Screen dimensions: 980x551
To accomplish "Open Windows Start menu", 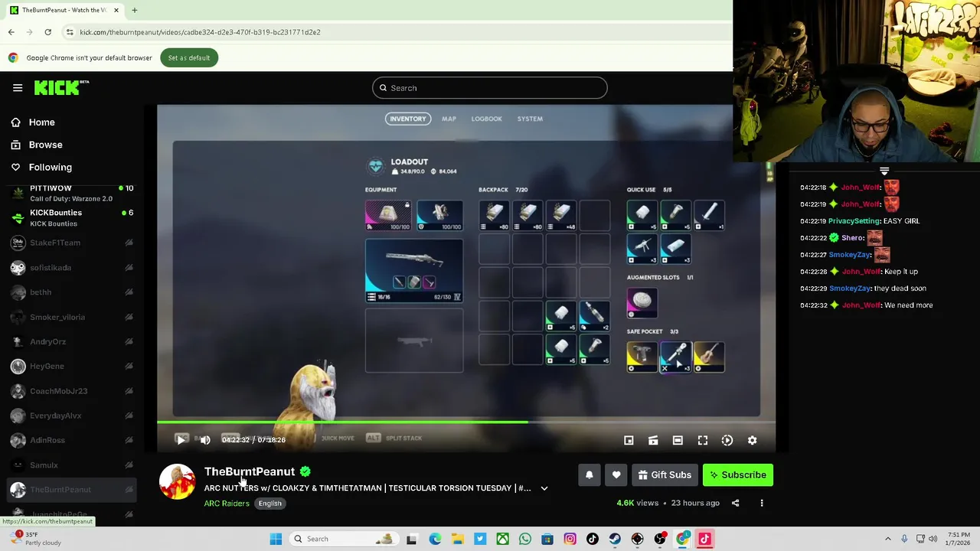I will (x=276, y=539).
